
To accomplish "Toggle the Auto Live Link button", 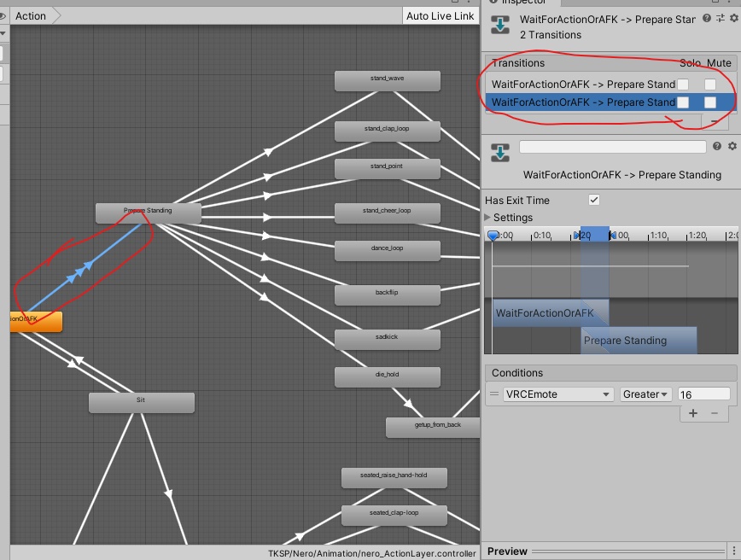I will [x=440, y=16].
